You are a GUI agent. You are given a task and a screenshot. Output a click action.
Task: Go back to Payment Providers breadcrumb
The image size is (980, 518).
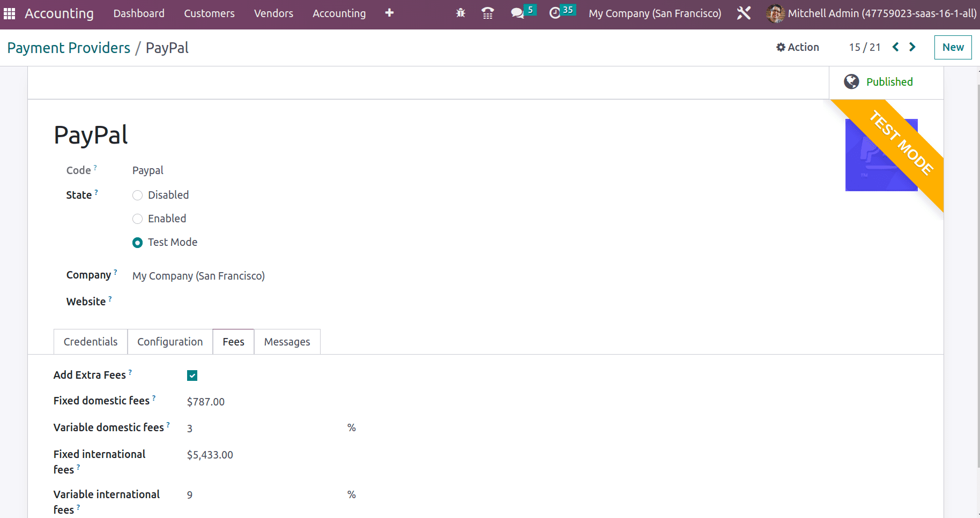click(x=69, y=48)
